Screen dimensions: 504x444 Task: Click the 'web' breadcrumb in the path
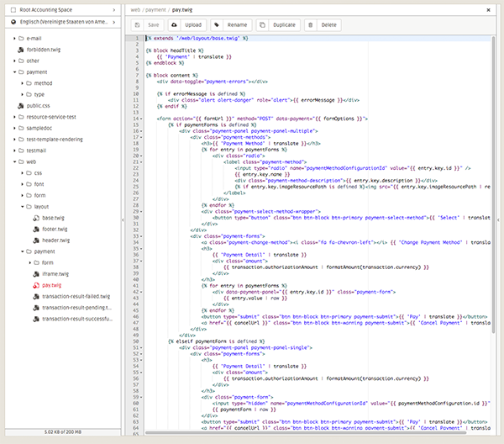(135, 8)
